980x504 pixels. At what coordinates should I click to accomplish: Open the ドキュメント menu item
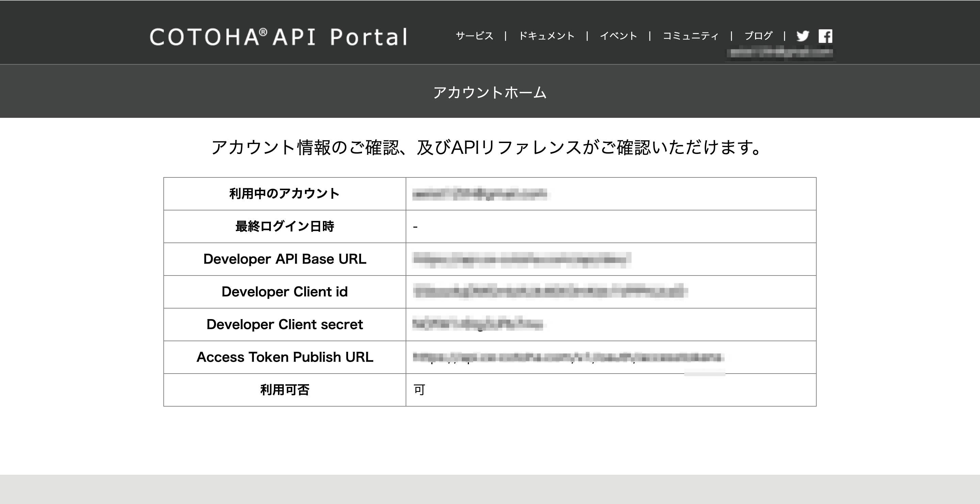pyautogui.click(x=546, y=36)
